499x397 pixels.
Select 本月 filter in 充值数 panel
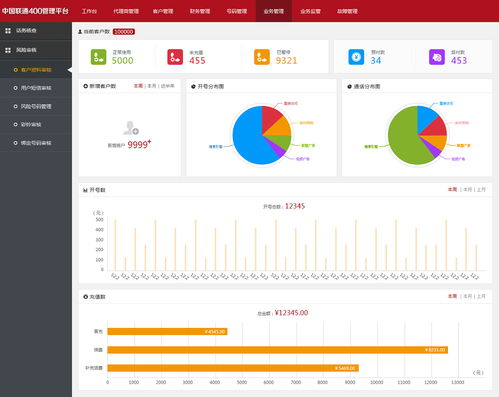click(468, 296)
